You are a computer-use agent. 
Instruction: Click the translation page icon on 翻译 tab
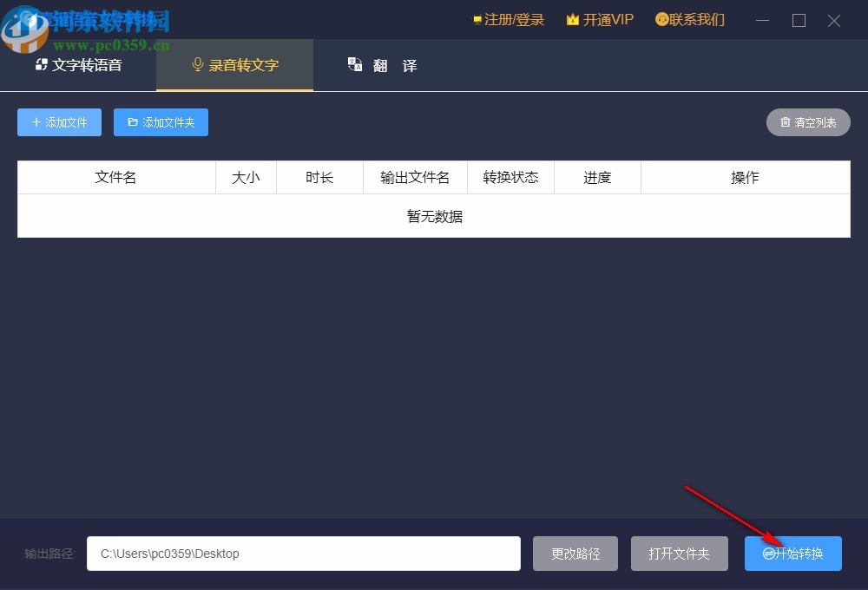(x=354, y=64)
